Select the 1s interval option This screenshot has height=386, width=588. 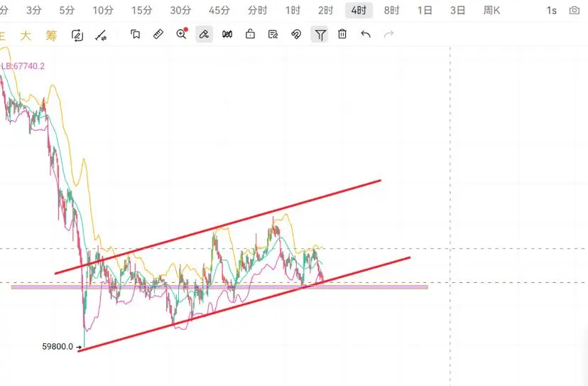point(551,11)
